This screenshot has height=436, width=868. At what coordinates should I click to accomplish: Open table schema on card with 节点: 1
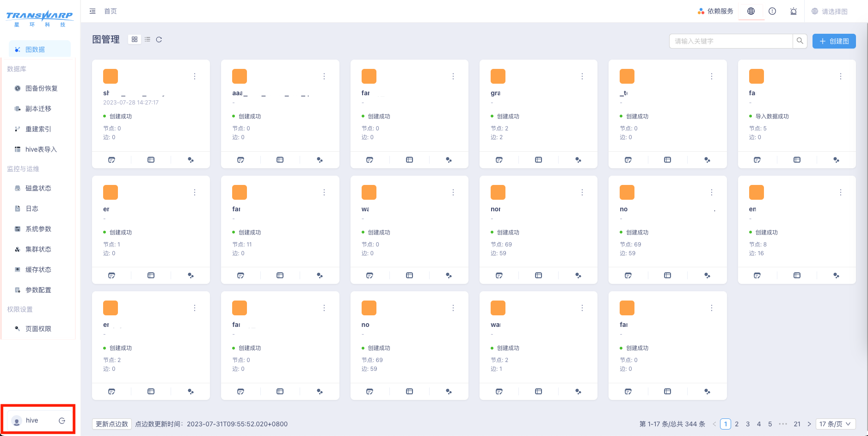tap(151, 275)
